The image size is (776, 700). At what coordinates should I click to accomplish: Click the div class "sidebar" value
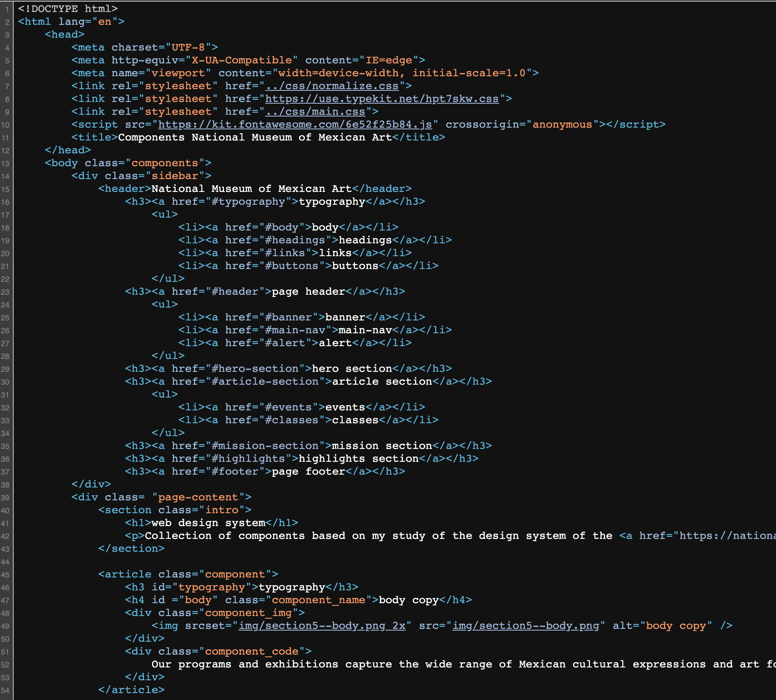pyautogui.click(x=175, y=176)
